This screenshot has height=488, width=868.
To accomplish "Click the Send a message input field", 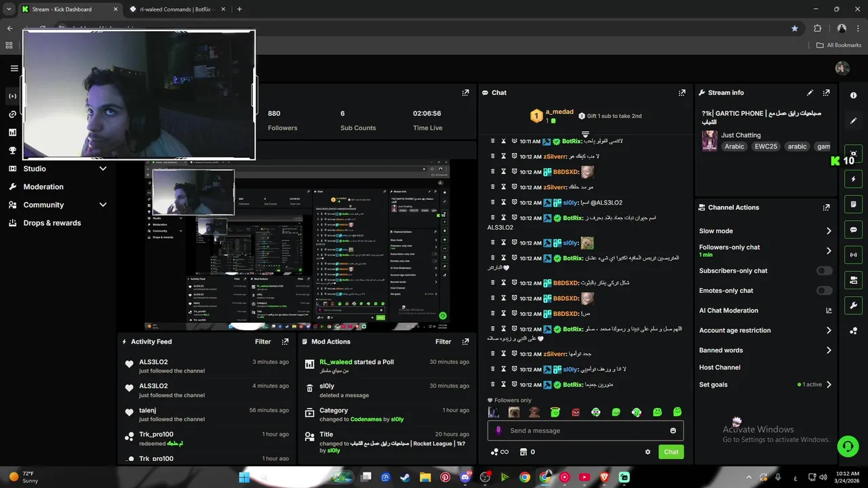I will 586,430.
